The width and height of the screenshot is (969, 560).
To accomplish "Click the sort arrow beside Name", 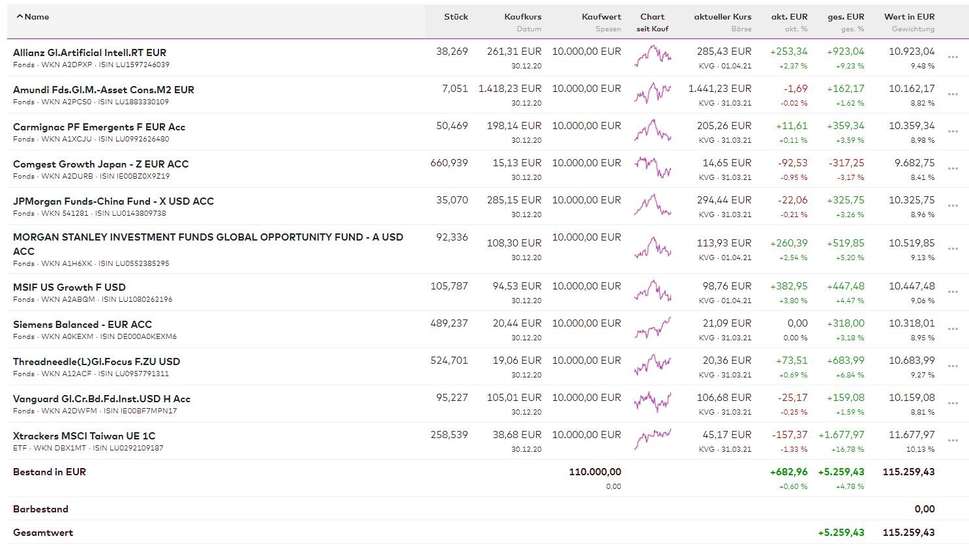I will [x=20, y=17].
